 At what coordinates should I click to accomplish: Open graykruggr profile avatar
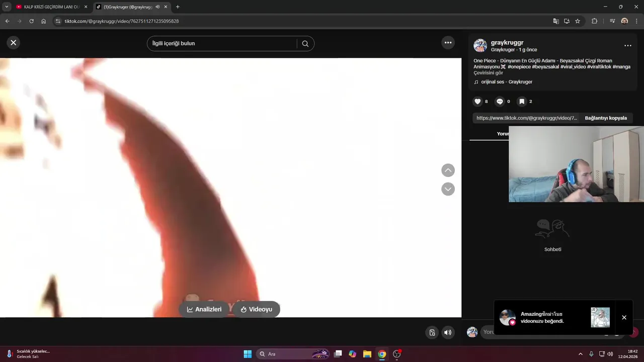[x=480, y=46]
